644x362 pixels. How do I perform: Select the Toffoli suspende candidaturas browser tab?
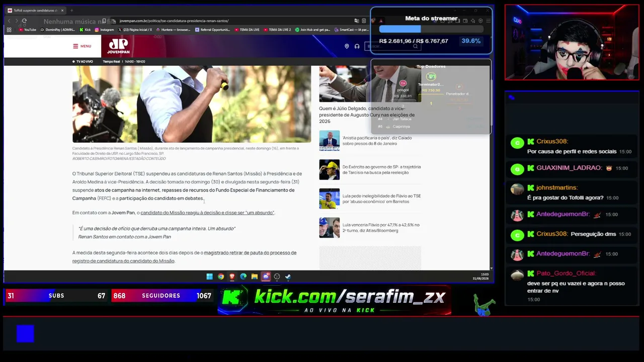[x=35, y=10]
